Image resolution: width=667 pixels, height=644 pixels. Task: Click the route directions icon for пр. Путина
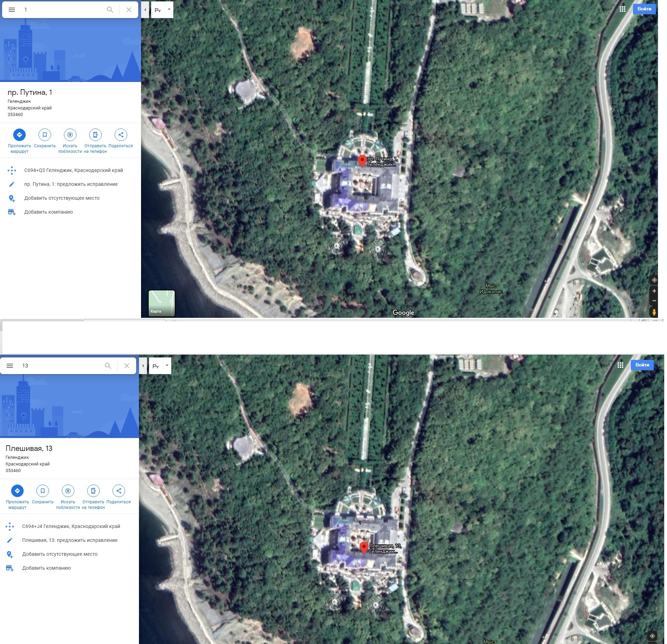coord(19,135)
